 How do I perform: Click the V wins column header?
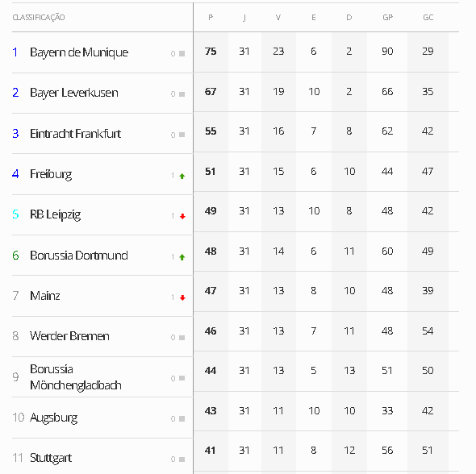coord(278,18)
